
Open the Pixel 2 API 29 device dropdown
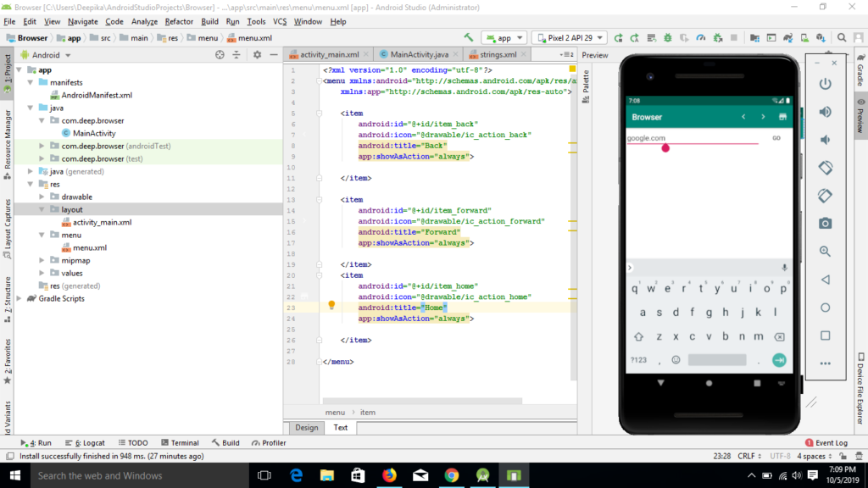570,37
